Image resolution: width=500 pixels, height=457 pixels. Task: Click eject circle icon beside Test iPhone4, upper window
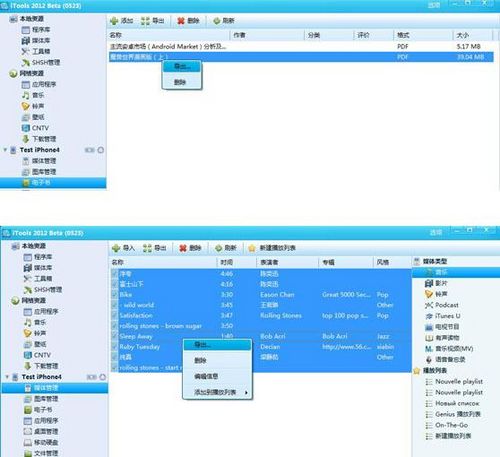[101, 150]
